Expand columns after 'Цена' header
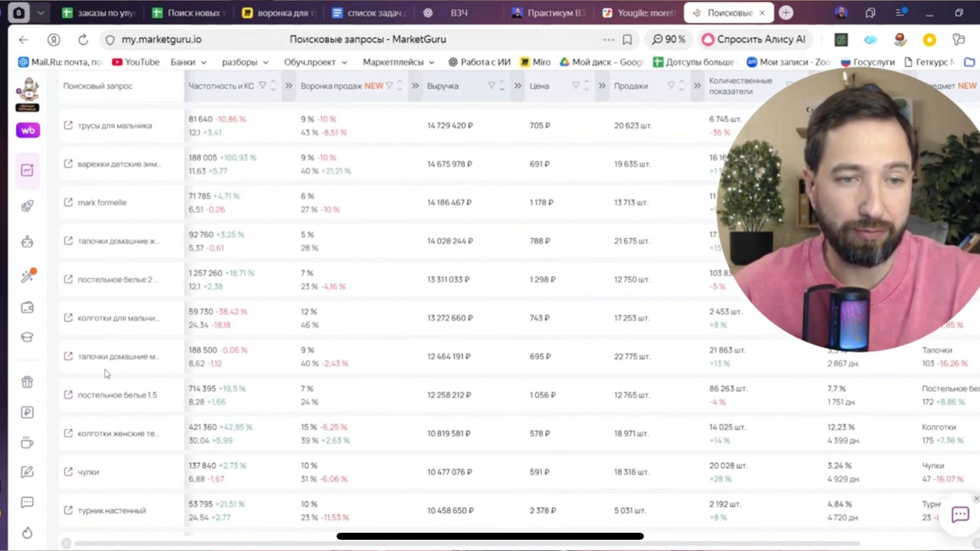 click(x=602, y=85)
